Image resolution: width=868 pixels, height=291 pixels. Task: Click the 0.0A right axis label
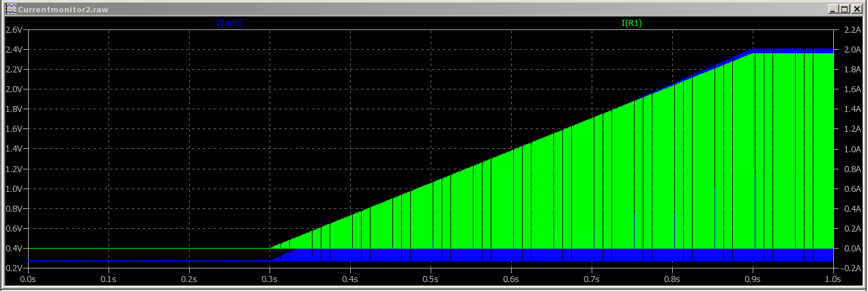point(852,249)
